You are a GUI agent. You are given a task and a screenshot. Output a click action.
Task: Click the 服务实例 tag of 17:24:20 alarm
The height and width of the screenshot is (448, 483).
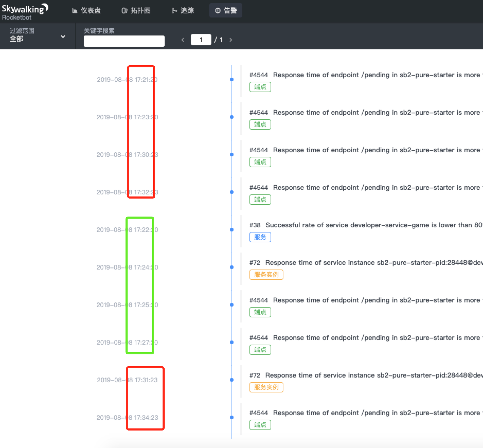point(266,275)
